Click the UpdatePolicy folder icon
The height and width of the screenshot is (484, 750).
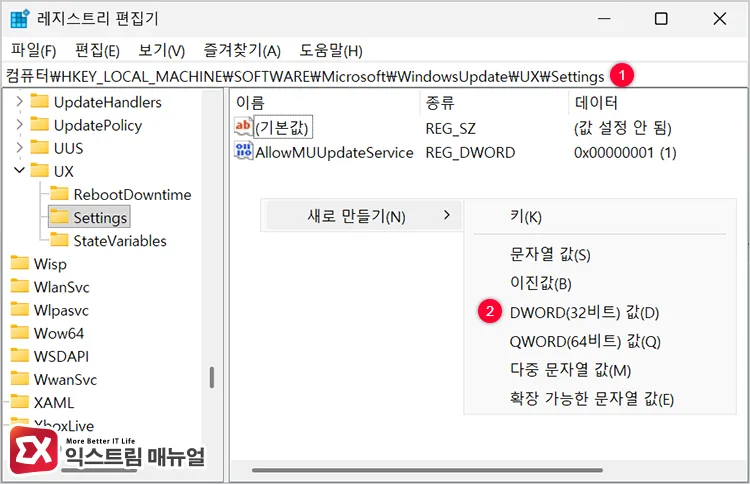pyautogui.click(x=39, y=124)
